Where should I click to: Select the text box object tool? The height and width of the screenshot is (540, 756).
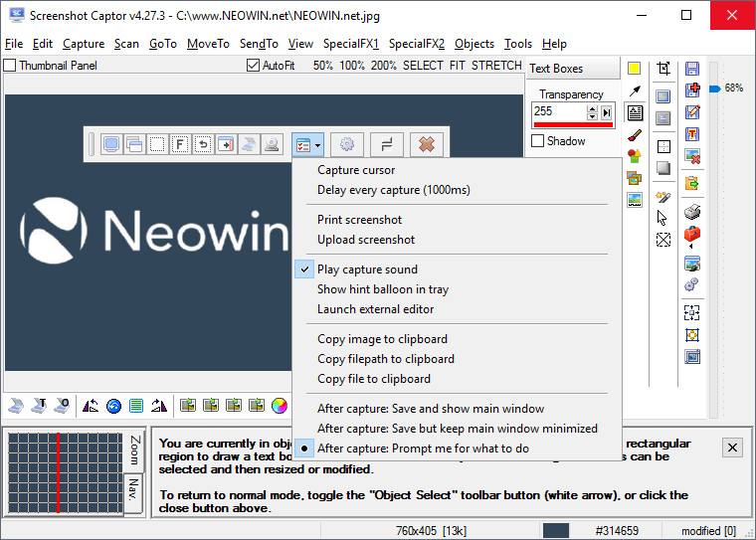tap(635, 112)
